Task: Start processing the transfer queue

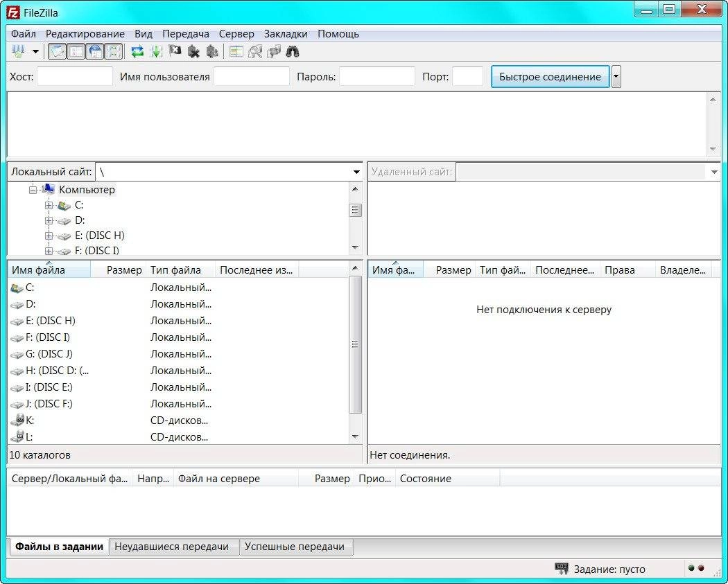Action: 156,51
